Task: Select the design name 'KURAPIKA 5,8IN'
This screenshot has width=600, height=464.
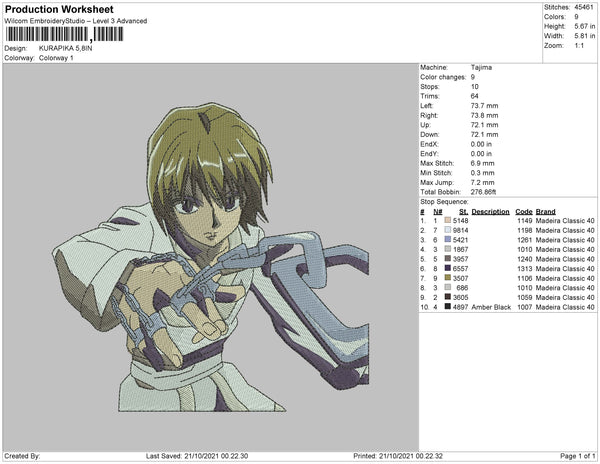Action: point(65,49)
